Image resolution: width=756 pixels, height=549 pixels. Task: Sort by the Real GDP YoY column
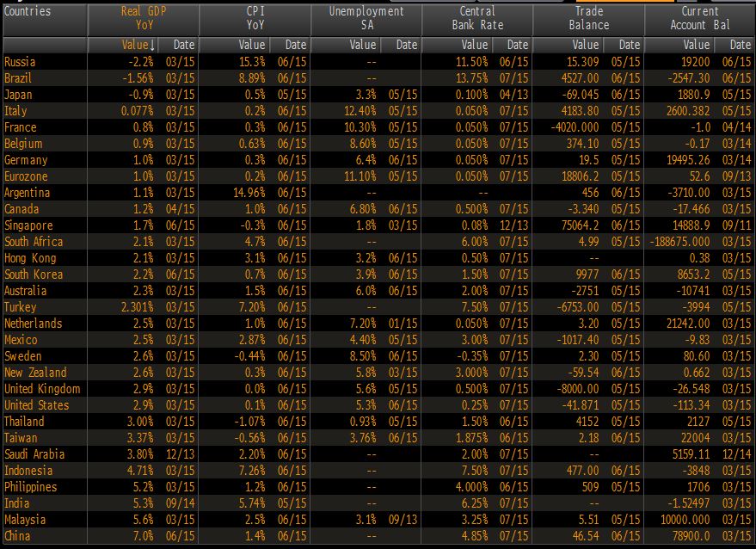coord(142,18)
